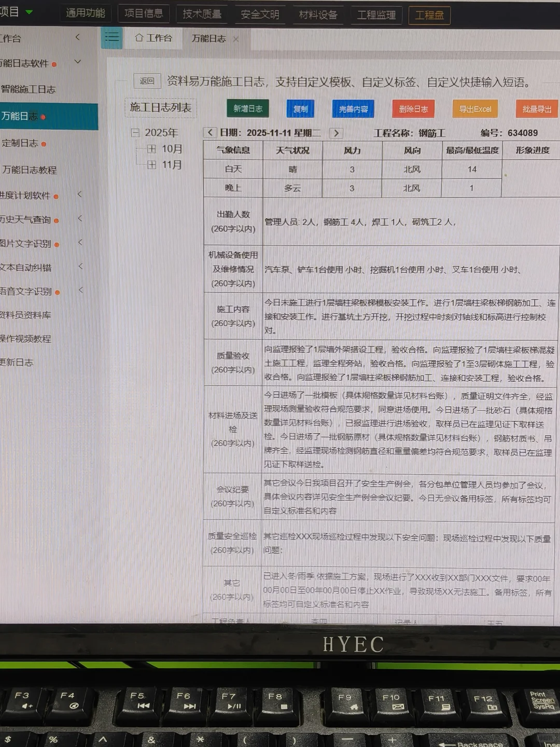The image size is (560, 747).
Task: Click the red 删除日志 button
Action: 413,109
